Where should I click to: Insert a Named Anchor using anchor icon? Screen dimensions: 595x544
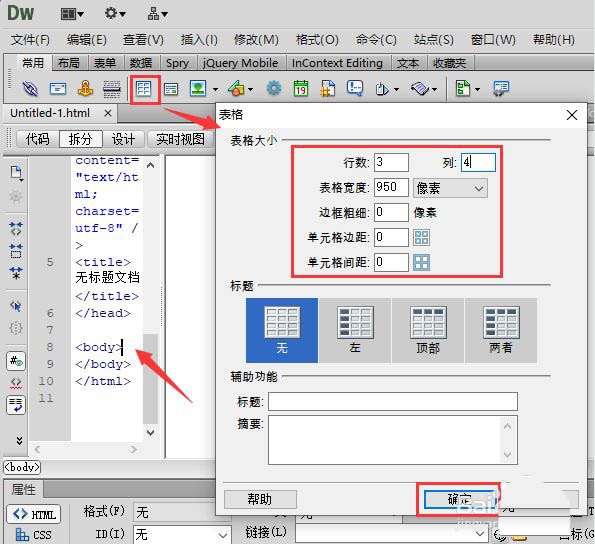click(85, 89)
